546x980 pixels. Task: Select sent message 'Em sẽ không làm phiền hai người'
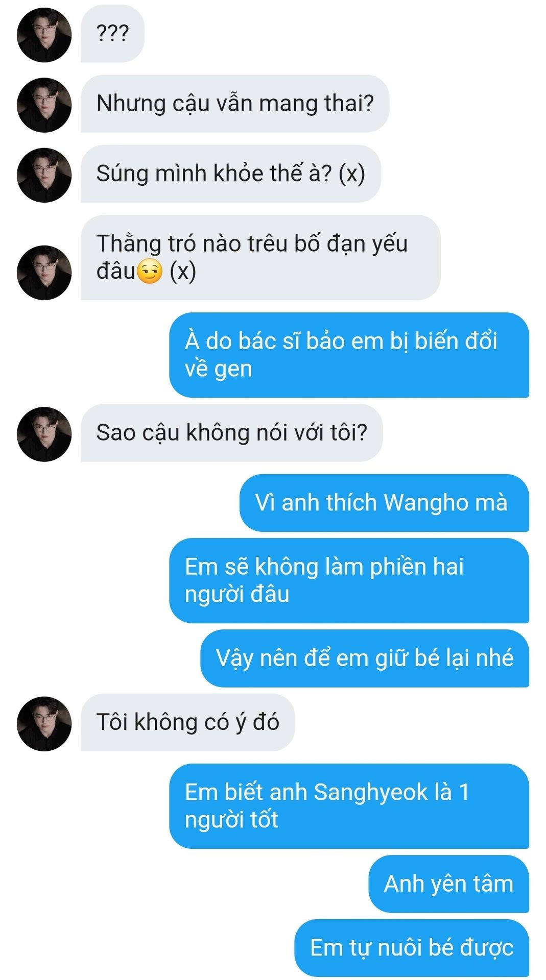pyautogui.click(x=349, y=581)
